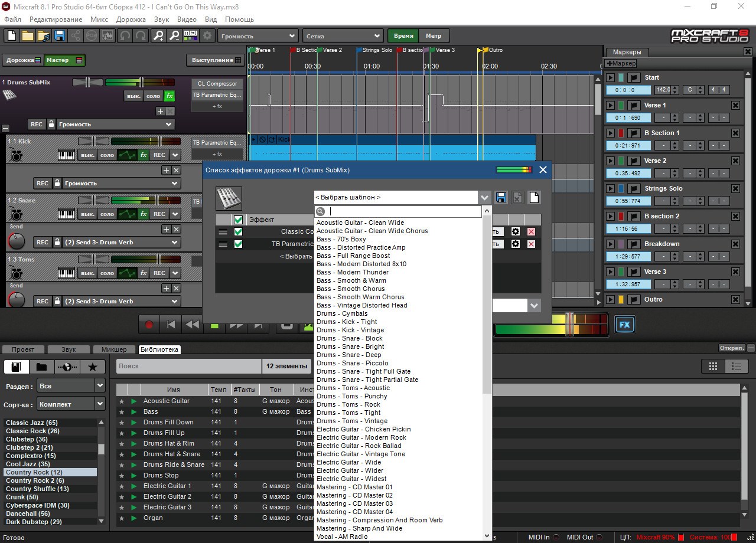The height and width of the screenshot is (543, 756).
Task: Click the piano keyboard icon on 1.1 Kick
Action: click(x=67, y=155)
